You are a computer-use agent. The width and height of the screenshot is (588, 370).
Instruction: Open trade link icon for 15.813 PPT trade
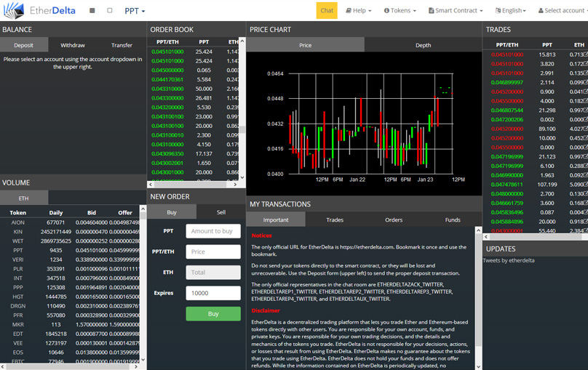(585, 55)
